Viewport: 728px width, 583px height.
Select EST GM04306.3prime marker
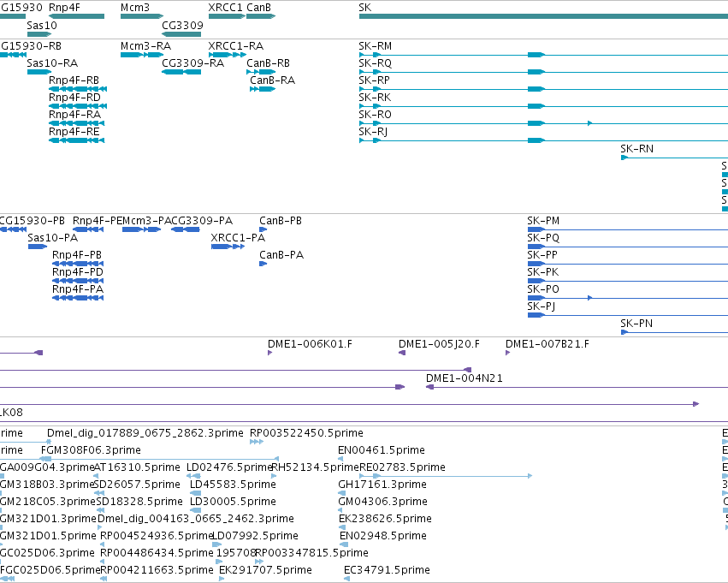pos(340,510)
